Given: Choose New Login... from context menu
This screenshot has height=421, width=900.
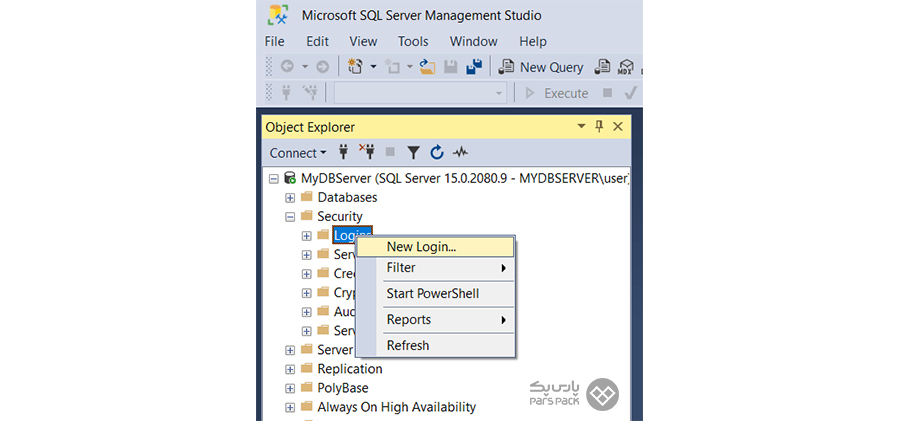Looking at the screenshot, I should pyautogui.click(x=435, y=247).
